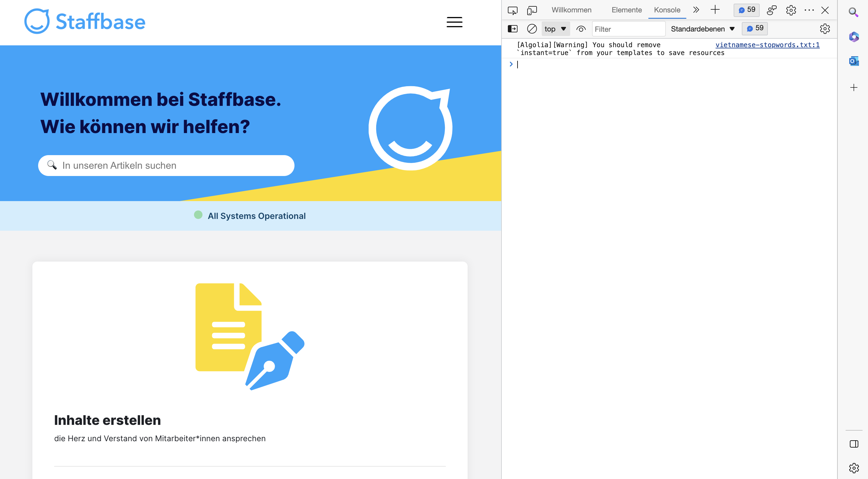The image size is (868, 479).
Task: Open the vietnamese-stopwords.txt:1 source link
Action: (x=767, y=45)
